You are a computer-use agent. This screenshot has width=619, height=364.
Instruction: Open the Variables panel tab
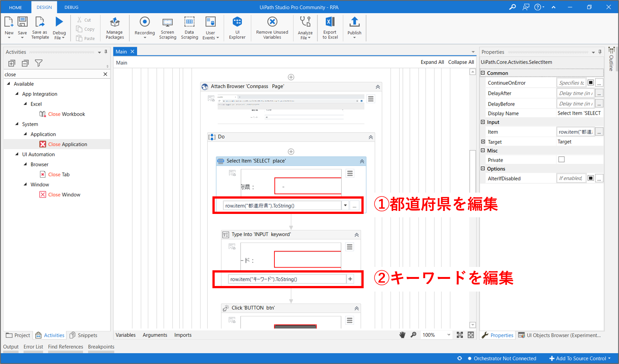pos(125,335)
